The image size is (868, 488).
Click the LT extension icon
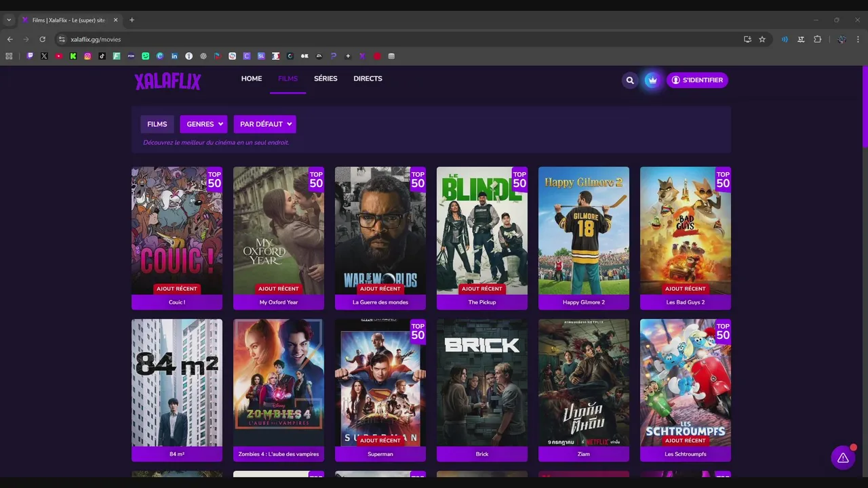click(801, 39)
